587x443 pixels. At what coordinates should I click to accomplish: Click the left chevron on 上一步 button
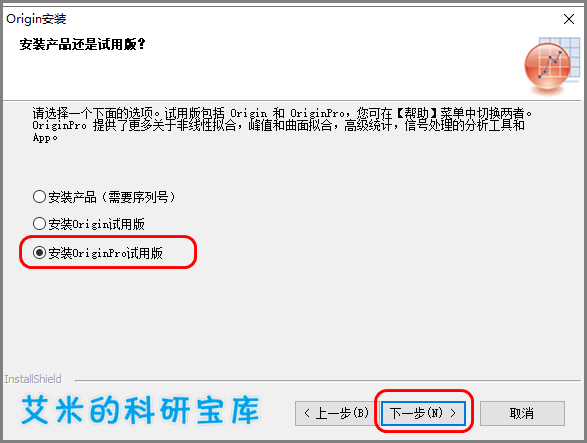click(307, 413)
